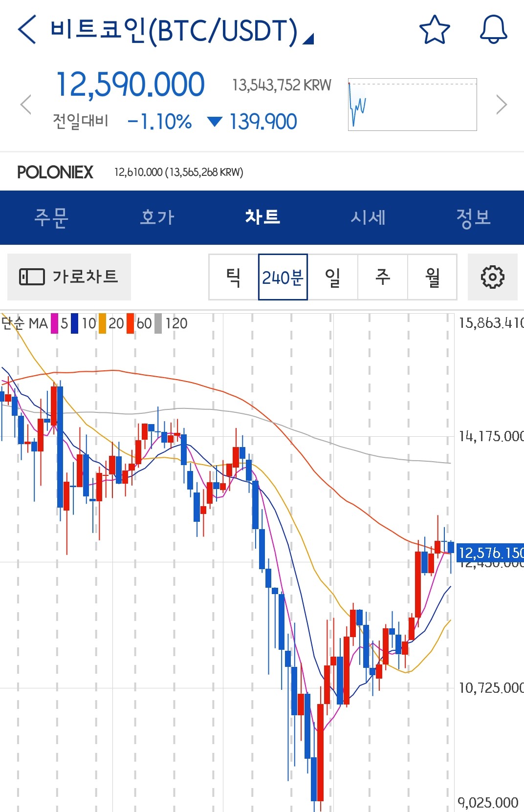Add Bitcoin to favorites with star icon
Image resolution: width=524 pixels, height=812 pixels.
pos(434,30)
